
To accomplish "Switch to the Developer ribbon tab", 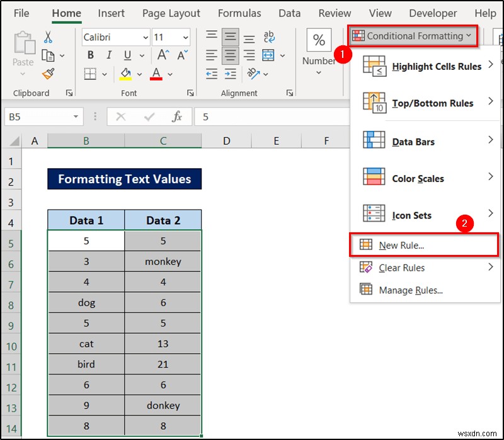I will [x=433, y=13].
